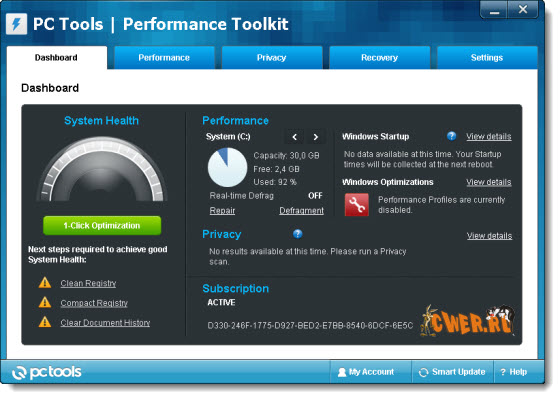Click the System (C:) drive label
Screen dimensions: 560x399
pos(228,136)
